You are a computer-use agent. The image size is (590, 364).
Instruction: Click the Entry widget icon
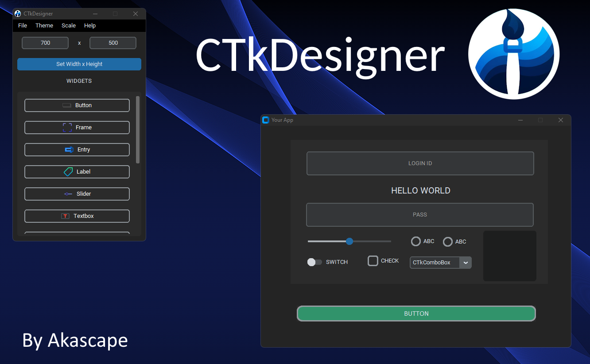pos(69,150)
